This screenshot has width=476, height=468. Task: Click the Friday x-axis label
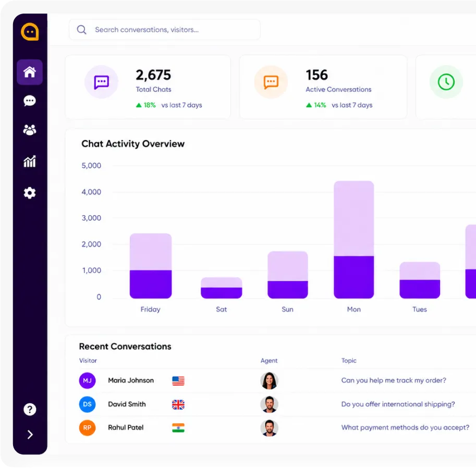click(150, 309)
